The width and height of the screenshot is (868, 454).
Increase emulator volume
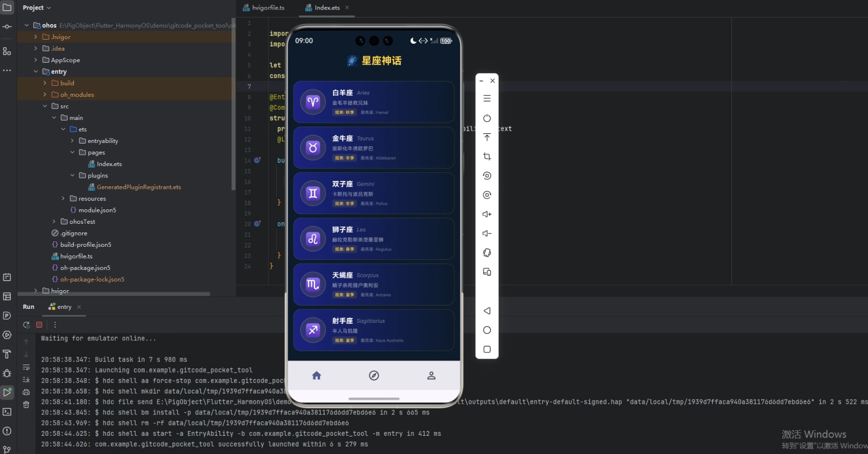[x=487, y=214]
